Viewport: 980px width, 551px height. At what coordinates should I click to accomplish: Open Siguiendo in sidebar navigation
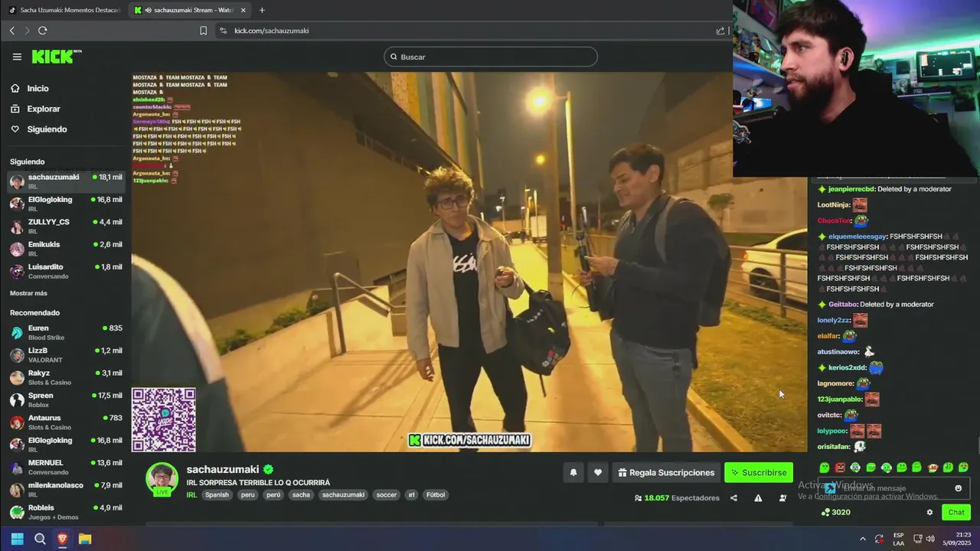point(47,129)
